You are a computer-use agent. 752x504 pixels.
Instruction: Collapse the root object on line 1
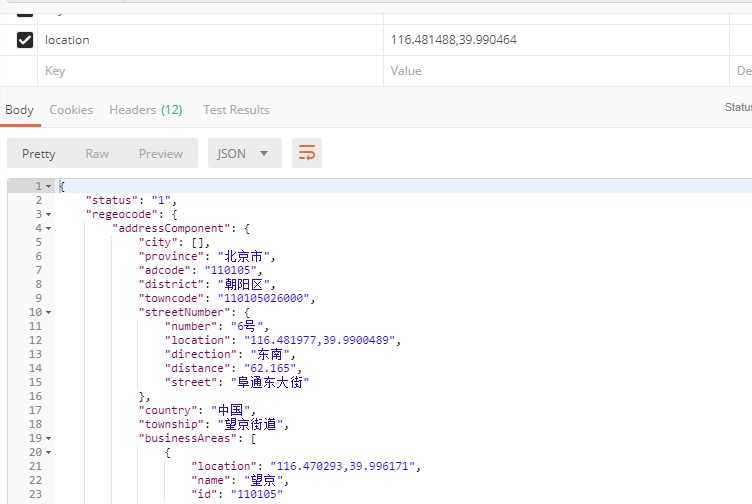pyautogui.click(x=48, y=187)
